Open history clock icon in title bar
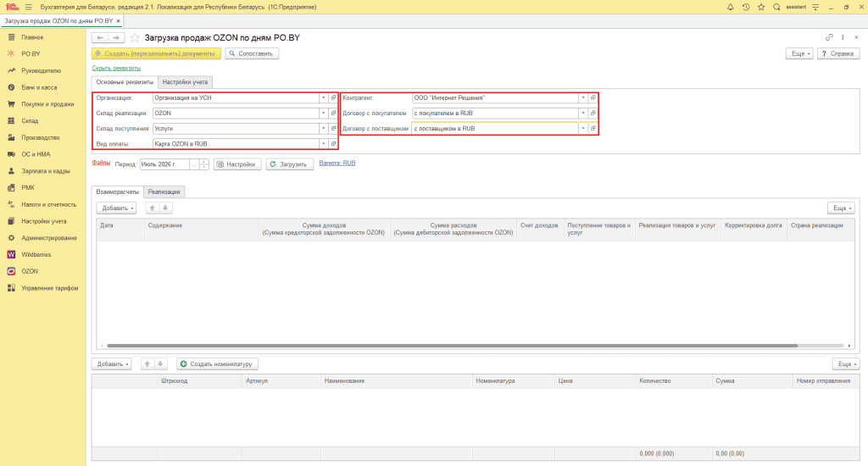Screen dimensions: 868x466 (x=746, y=7)
